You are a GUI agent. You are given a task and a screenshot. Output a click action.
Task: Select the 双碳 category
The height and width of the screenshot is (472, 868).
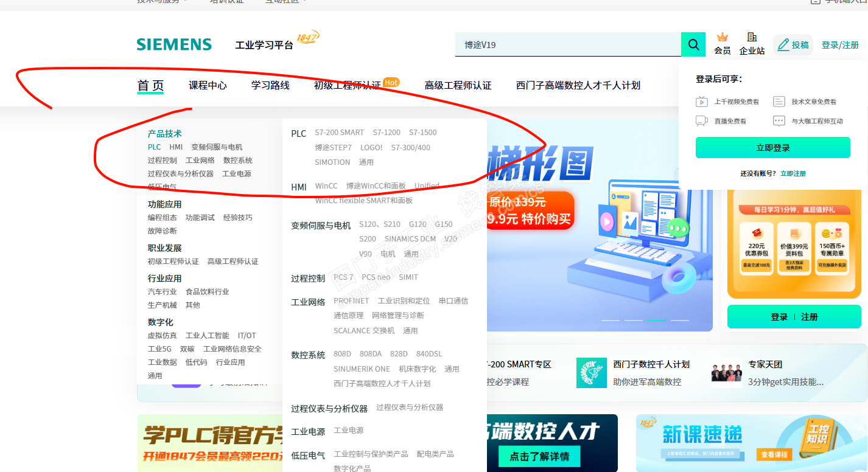pyautogui.click(x=187, y=349)
